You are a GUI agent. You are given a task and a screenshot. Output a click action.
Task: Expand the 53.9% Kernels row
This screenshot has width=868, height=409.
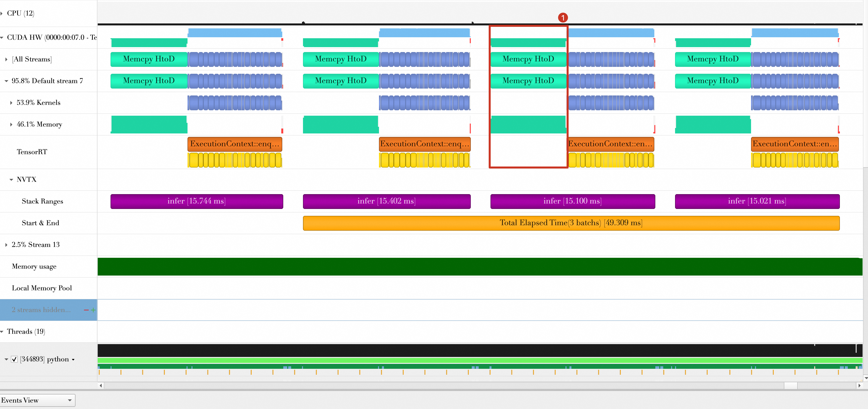(x=11, y=103)
